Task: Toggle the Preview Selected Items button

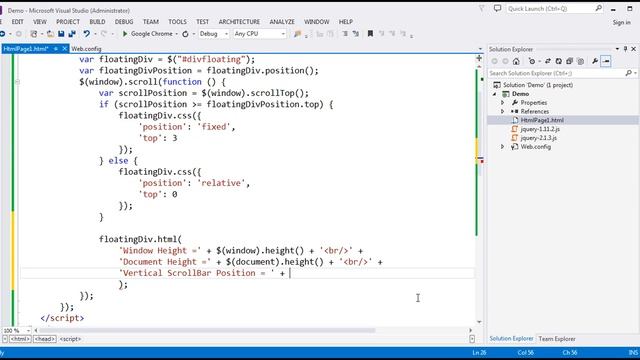Action: click(x=606, y=61)
